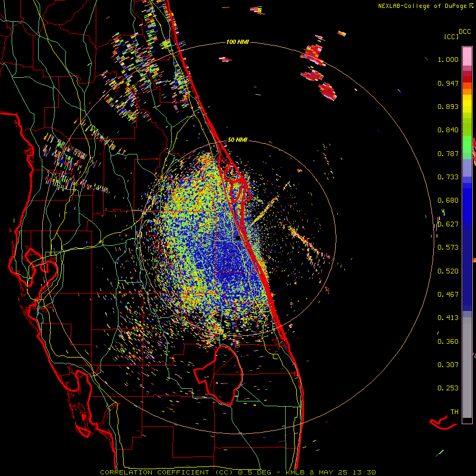This screenshot has height=476, width=476.
Task: Click the 0.840 legend value
Action: [x=448, y=130]
